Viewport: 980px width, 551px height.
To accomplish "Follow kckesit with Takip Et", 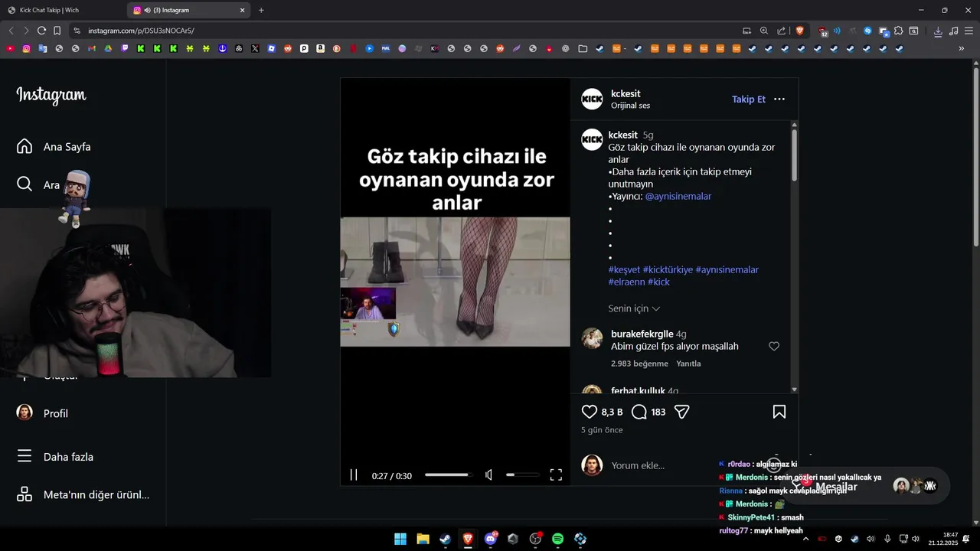I will [748, 99].
